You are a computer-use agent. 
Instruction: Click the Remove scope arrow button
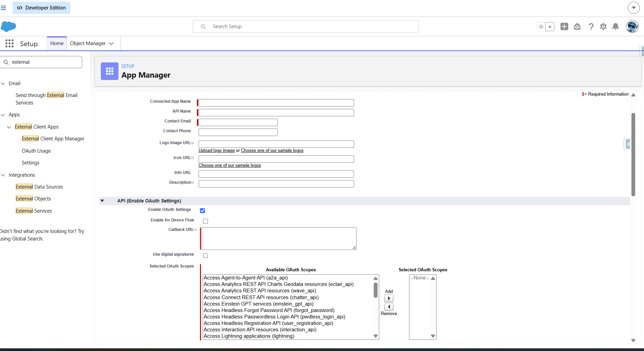(x=389, y=307)
